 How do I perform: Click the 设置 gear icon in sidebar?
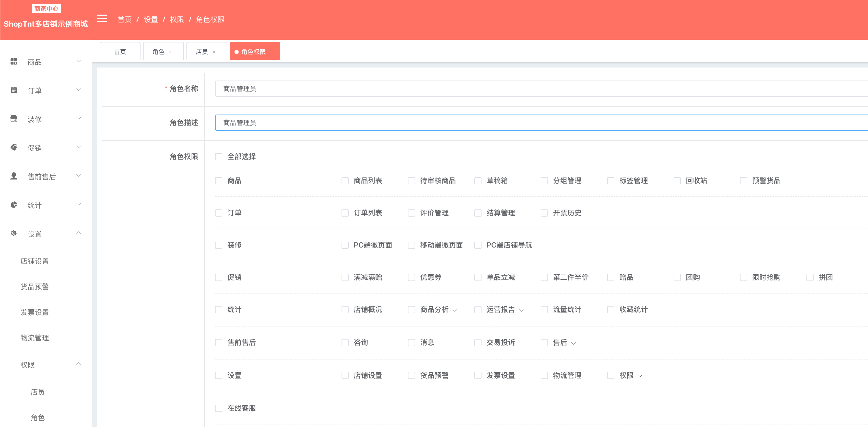14,233
